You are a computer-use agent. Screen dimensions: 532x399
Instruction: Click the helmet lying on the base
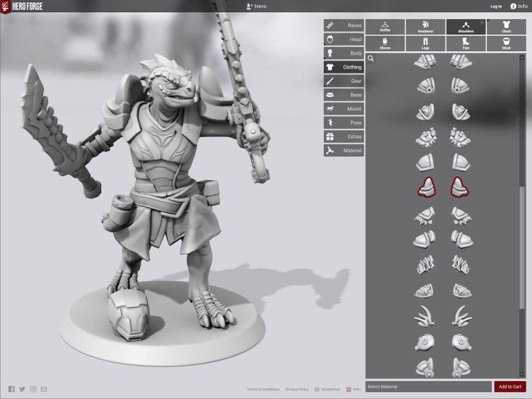[x=128, y=314]
